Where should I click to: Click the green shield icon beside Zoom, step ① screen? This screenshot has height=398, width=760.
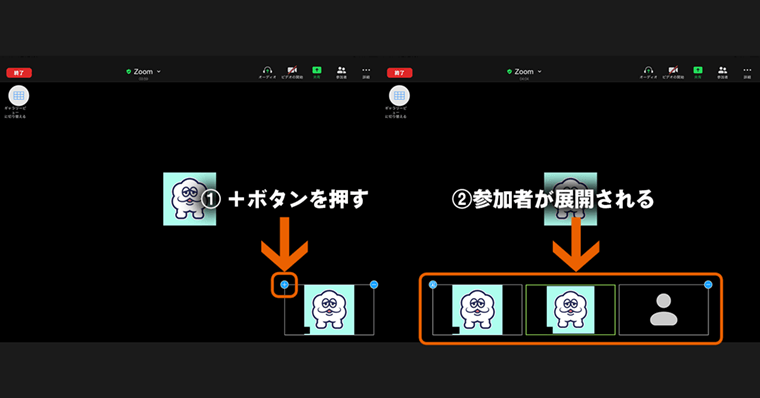pos(128,72)
